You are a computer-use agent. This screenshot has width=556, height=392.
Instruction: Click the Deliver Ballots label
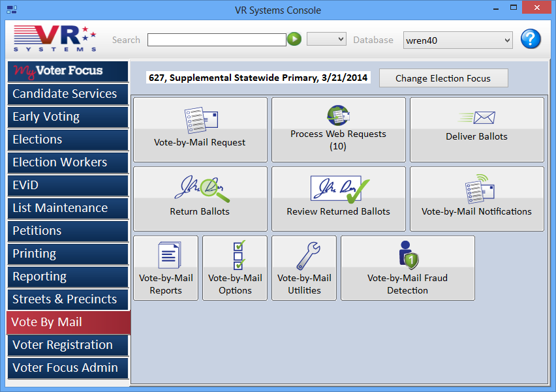click(476, 136)
